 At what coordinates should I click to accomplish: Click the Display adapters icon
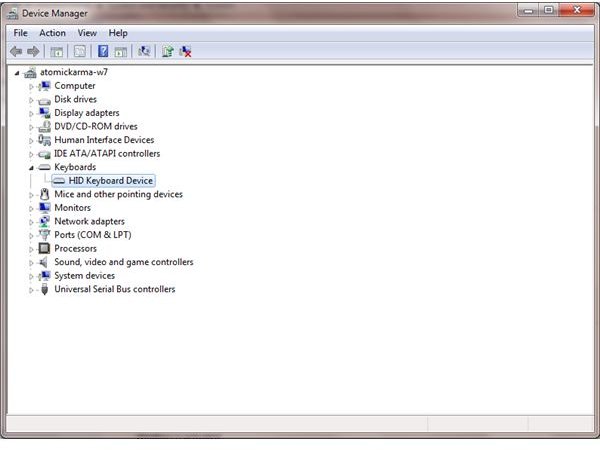coord(44,113)
